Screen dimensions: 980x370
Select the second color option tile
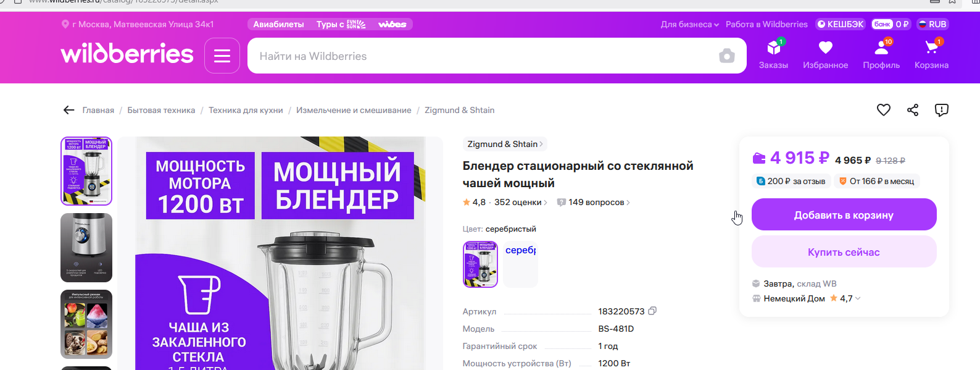(x=520, y=264)
